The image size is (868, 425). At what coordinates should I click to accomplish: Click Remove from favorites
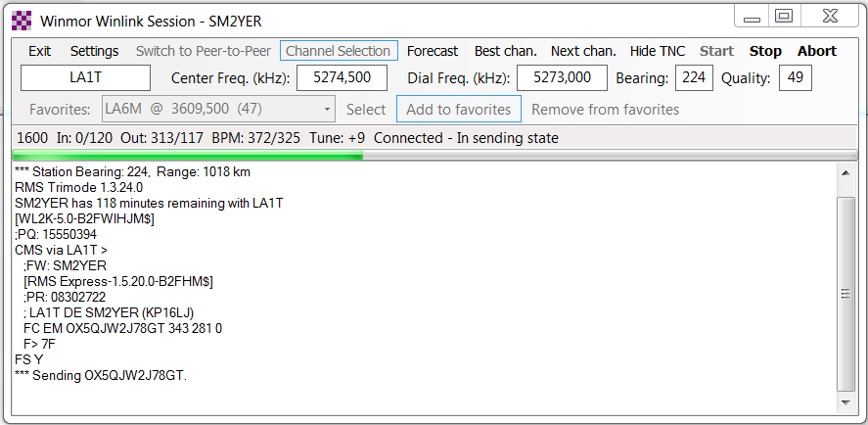coord(605,109)
